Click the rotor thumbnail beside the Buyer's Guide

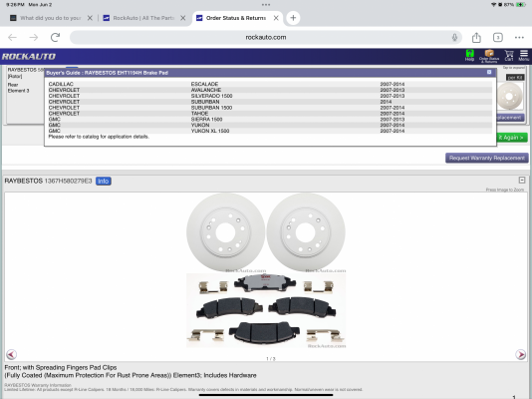pyautogui.click(x=510, y=97)
